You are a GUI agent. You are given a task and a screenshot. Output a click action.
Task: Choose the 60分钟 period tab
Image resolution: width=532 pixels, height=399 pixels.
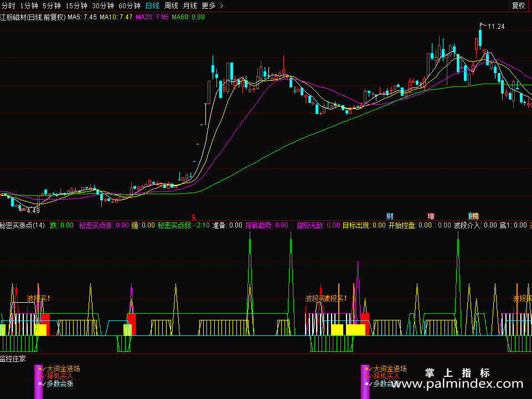[130, 6]
